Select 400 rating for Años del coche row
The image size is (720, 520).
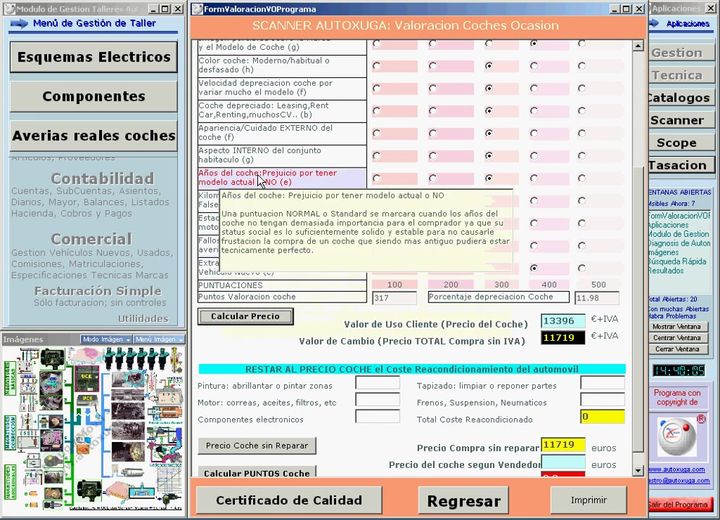pyautogui.click(x=534, y=178)
